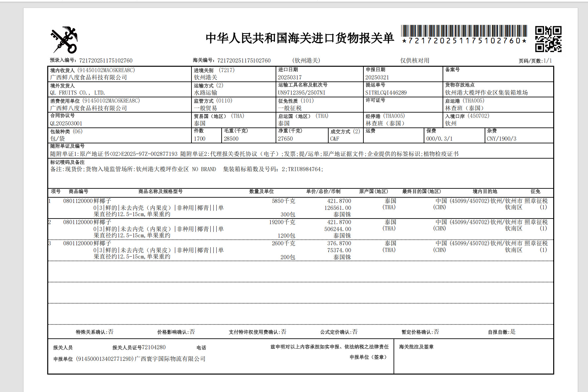Click the QR code on the declaration
This screenshot has height=392, width=588.
tap(548, 39)
